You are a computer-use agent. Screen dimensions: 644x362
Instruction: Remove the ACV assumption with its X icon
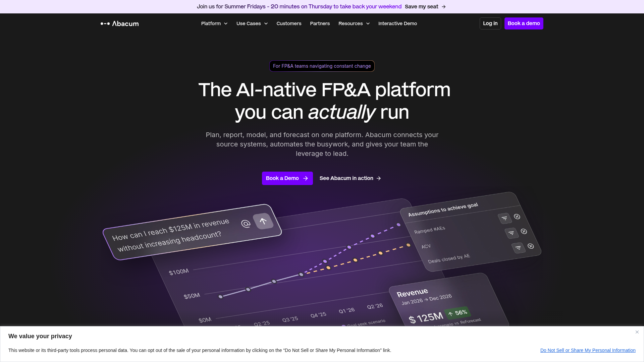coord(524,231)
